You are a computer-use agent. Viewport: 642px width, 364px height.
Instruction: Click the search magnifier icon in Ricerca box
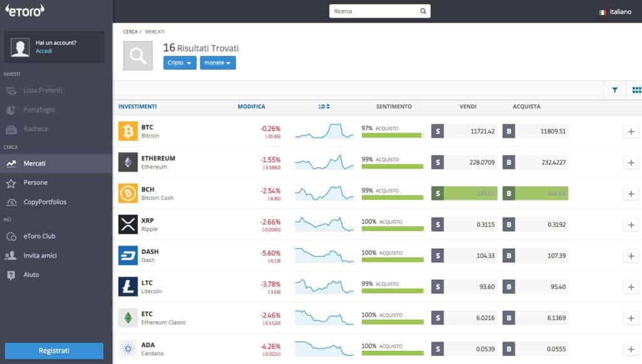(423, 11)
